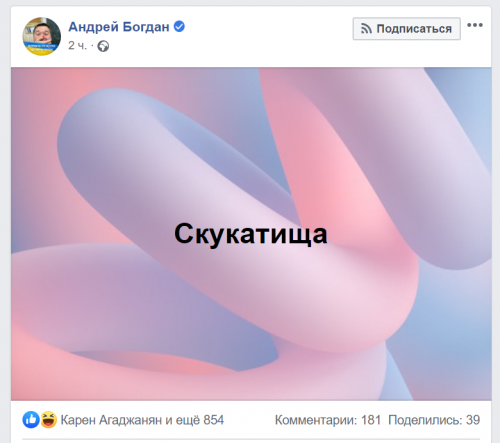Click the blue Like reaction icon
The image size is (500, 443).
[31, 420]
